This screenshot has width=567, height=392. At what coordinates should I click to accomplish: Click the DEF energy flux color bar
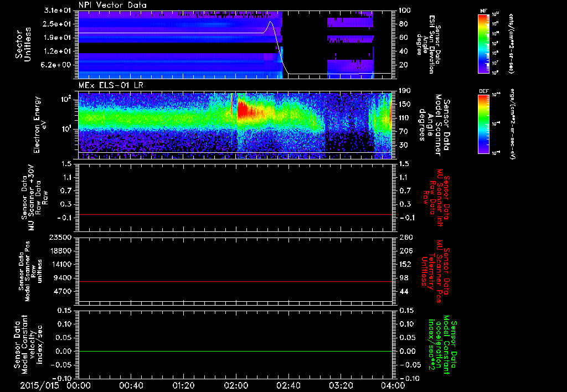pos(484,124)
